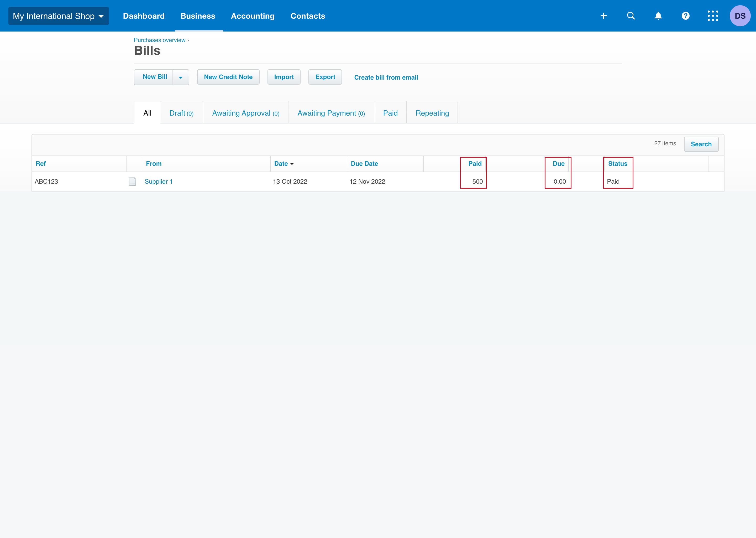Image resolution: width=756 pixels, height=538 pixels.
Task: Click the Create bill from email link
Action: click(386, 77)
